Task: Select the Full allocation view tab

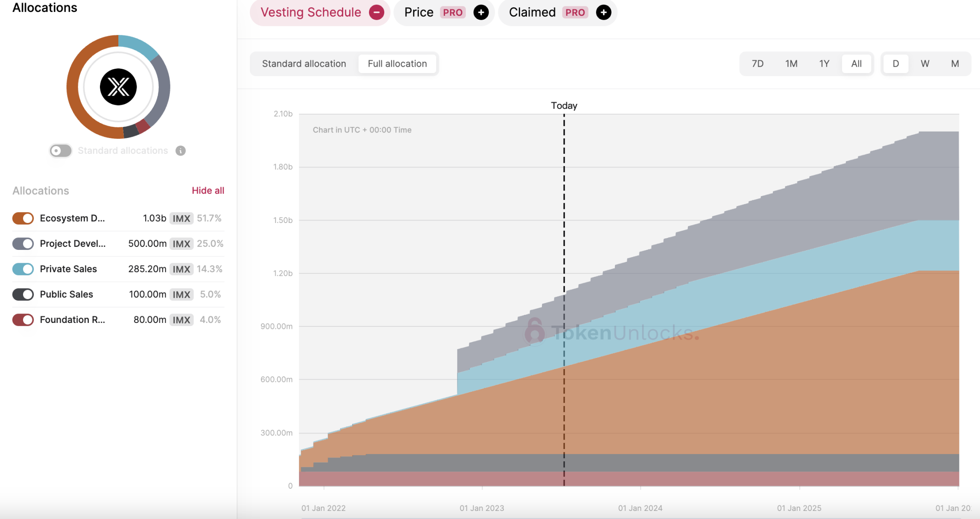Action: tap(397, 64)
